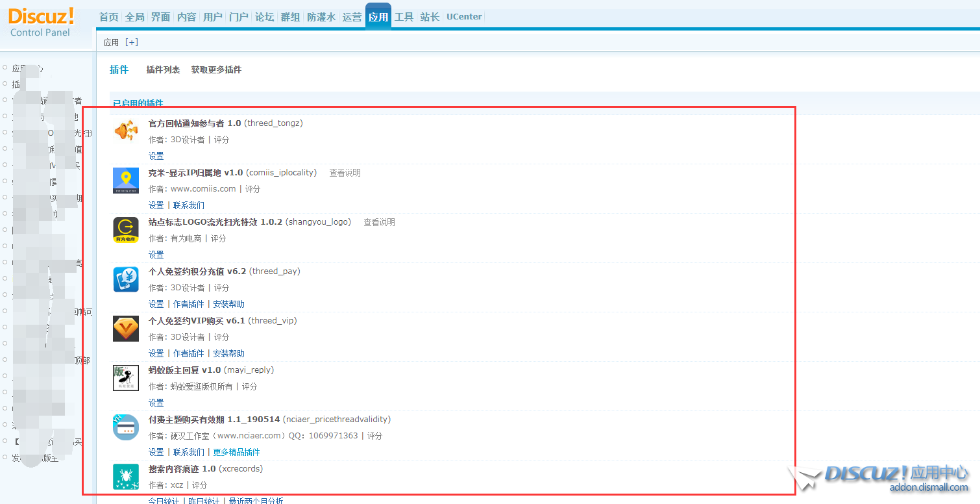The height and width of the screenshot is (504, 980).
Task: Click 查看说明 for 站点标志LOGO流光扫光特效
Action: click(379, 222)
